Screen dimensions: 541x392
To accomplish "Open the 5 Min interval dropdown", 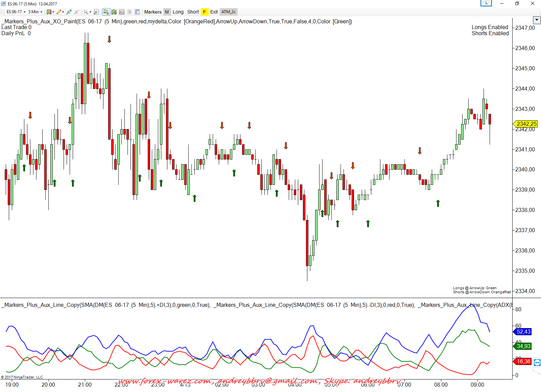I will (35, 12).
